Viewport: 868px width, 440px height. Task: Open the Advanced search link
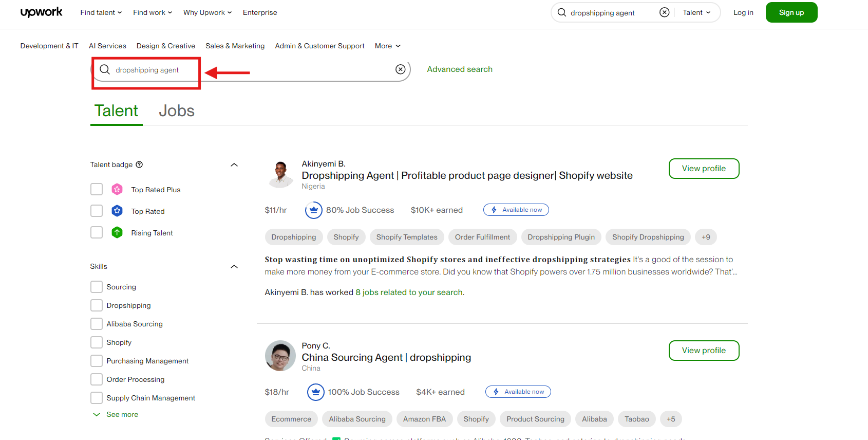(x=460, y=69)
